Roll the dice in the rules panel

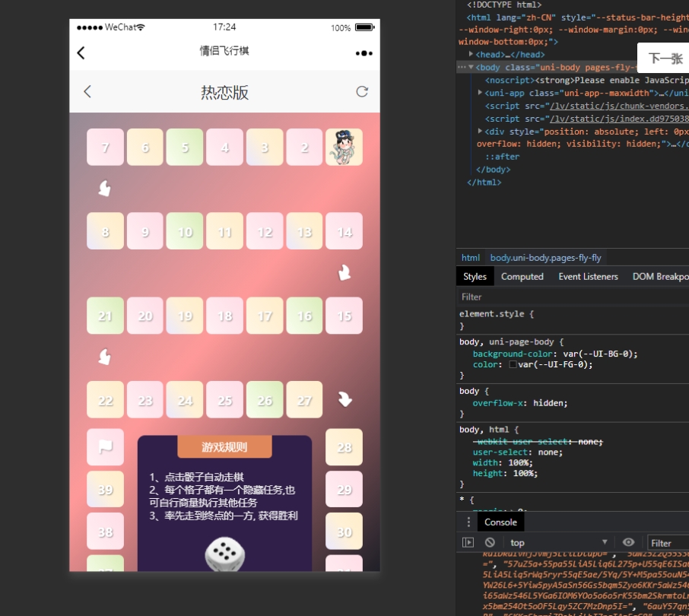(x=224, y=555)
